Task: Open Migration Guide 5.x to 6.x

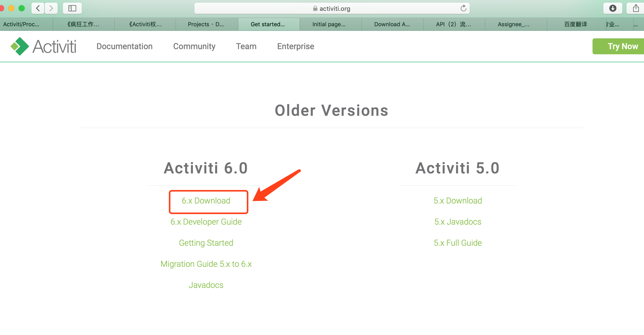Action: [x=206, y=264]
